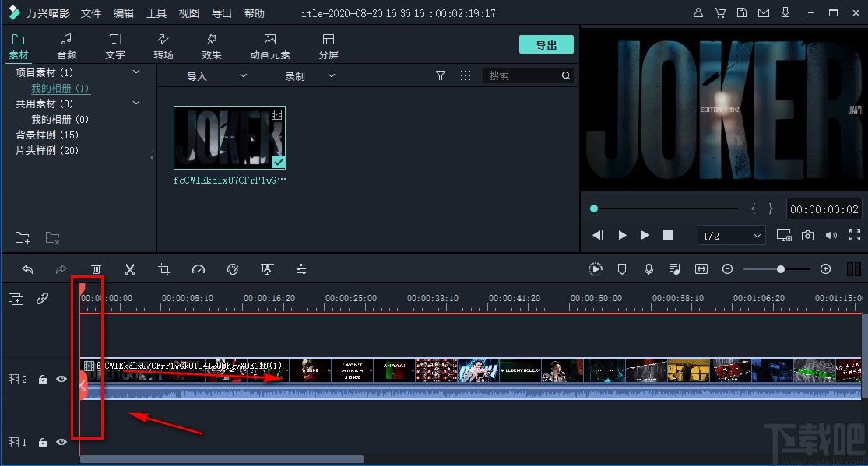
Task: Click the timeline zoom slider handle
Action: [x=780, y=269]
